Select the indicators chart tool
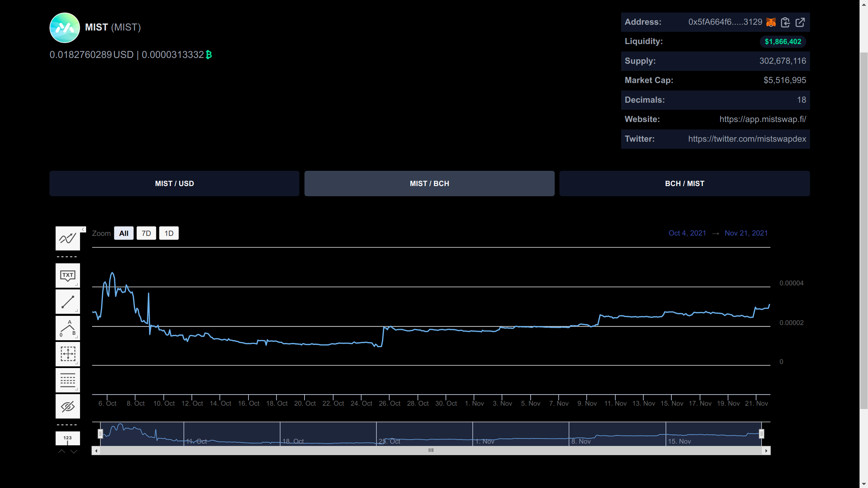Screen dimensions: 868x488 click(68, 239)
